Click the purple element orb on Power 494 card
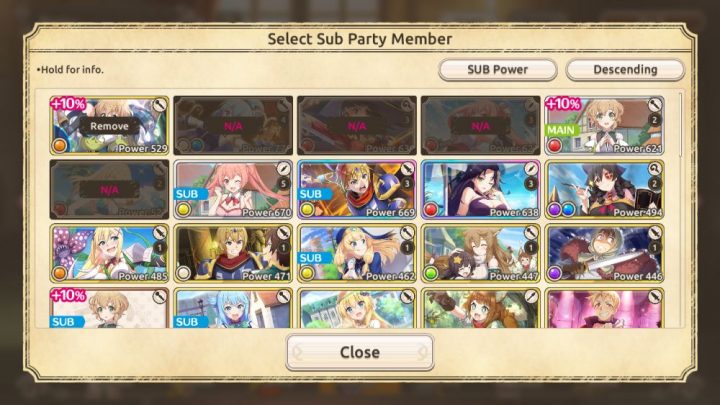 pos(555,209)
